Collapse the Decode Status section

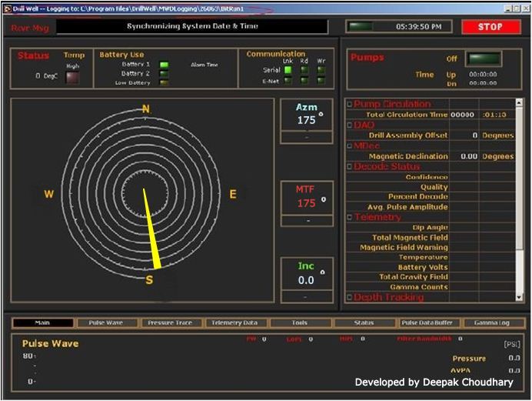click(350, 166)
